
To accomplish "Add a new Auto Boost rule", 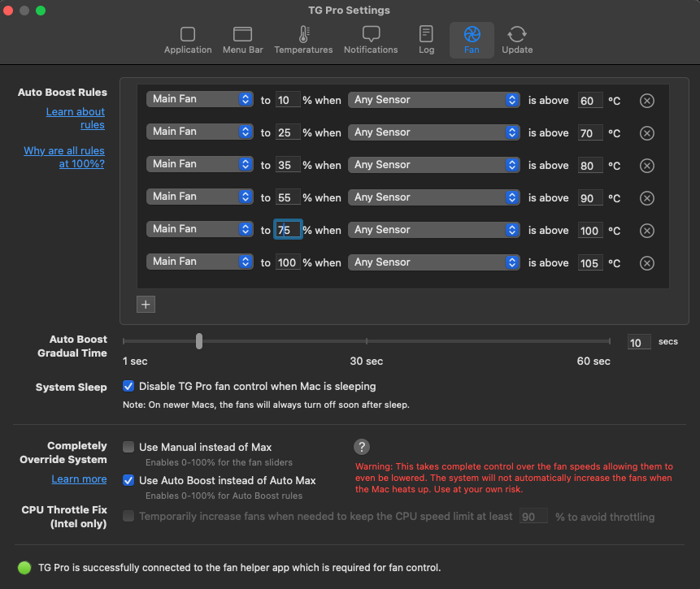I will click(146, 304).
